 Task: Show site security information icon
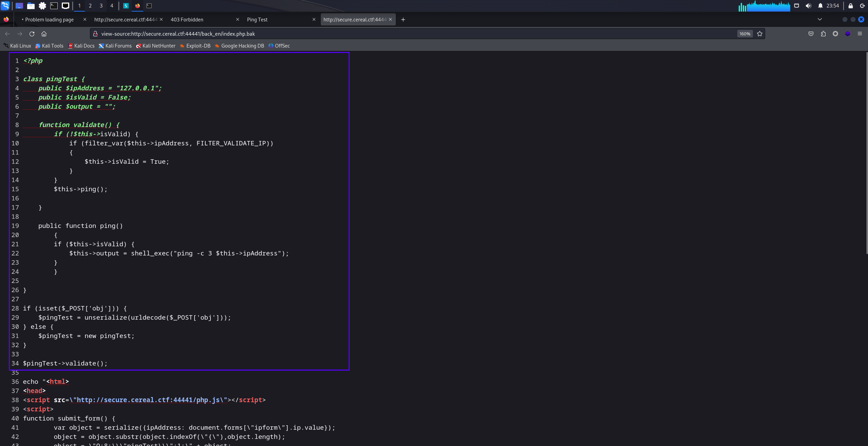95,34
